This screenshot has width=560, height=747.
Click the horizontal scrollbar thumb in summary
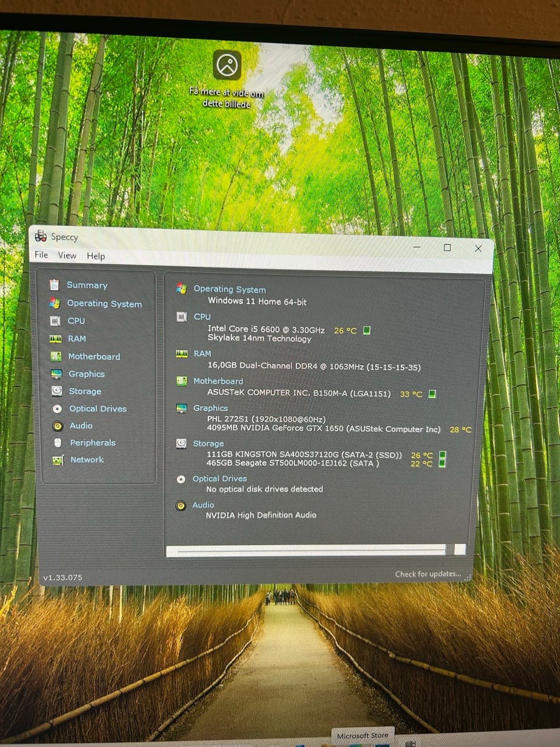[311, 550]
